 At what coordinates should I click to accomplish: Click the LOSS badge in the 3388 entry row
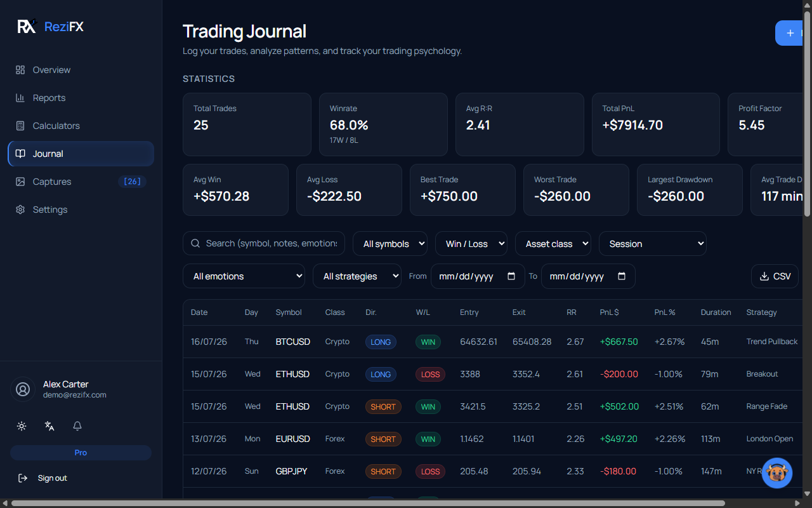click(x=430, y=374)
